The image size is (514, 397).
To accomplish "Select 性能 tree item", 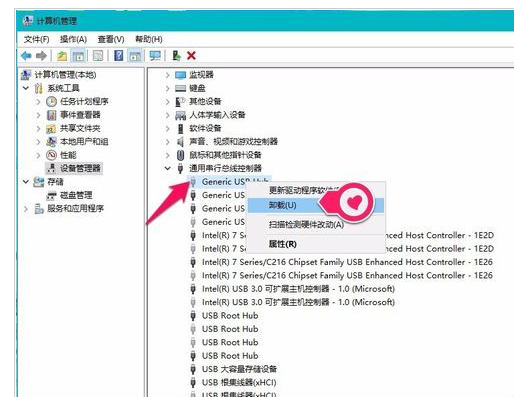I will (68, 155).
